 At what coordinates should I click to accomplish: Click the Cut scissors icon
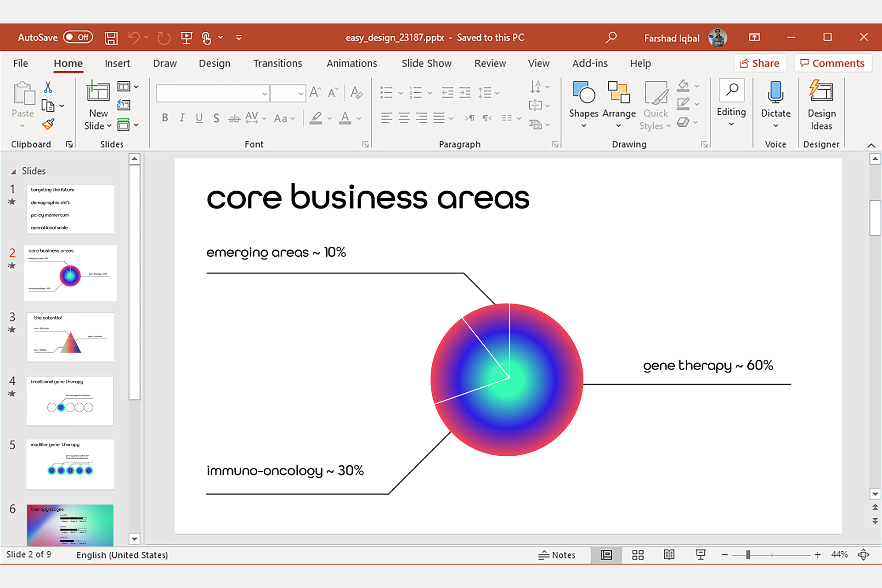click(x=48, y=87)
